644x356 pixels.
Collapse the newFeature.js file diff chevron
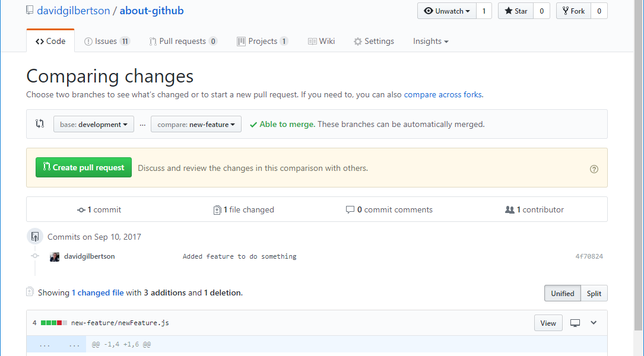tap(594, 323)
